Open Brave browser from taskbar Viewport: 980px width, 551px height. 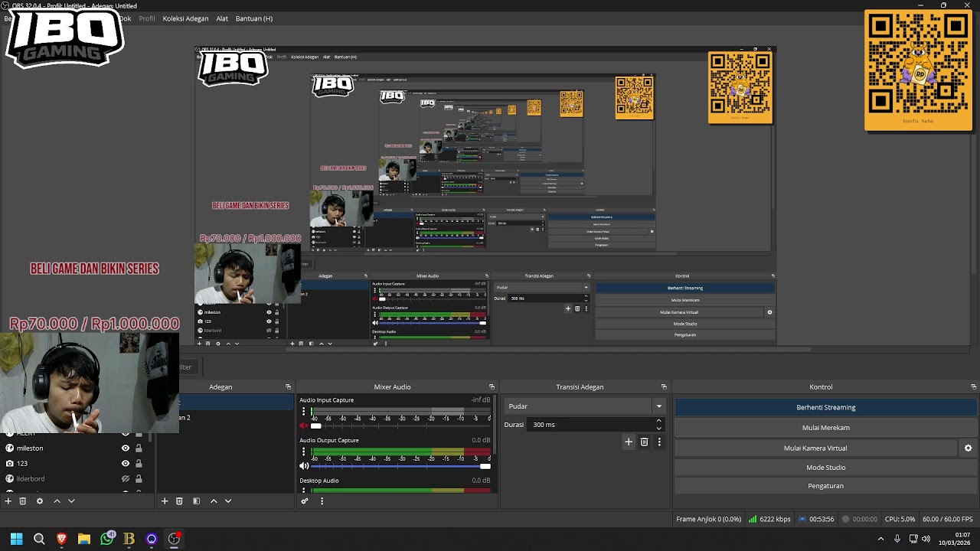coord(61,539)
